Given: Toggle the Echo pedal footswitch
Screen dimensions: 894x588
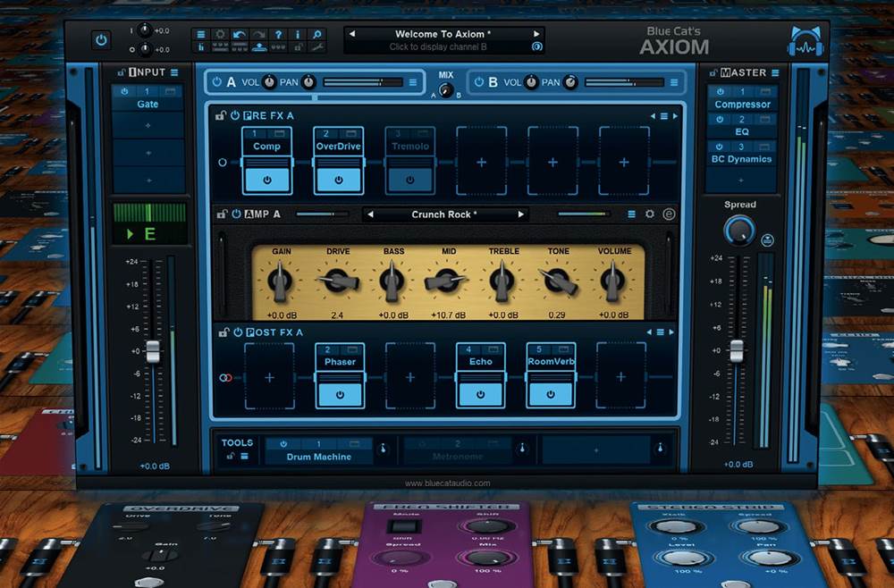Looking at the screenshot, I should pyautogui.click(x=480, y=394).
